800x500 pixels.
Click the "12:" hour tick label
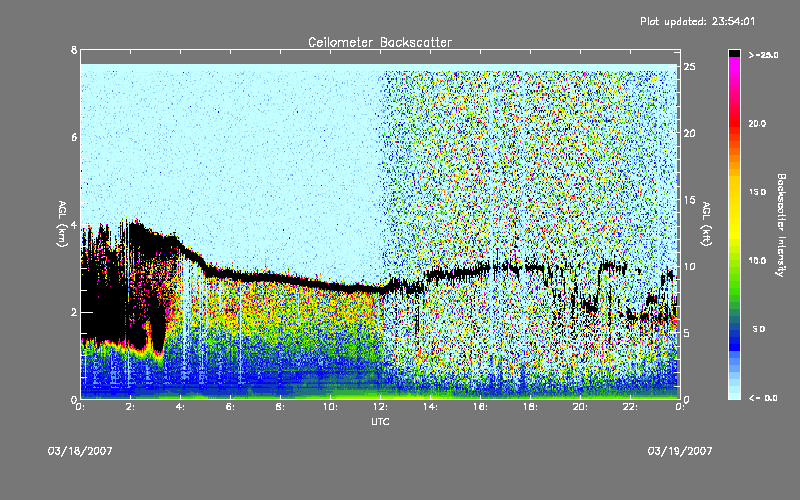coord(381,407)
